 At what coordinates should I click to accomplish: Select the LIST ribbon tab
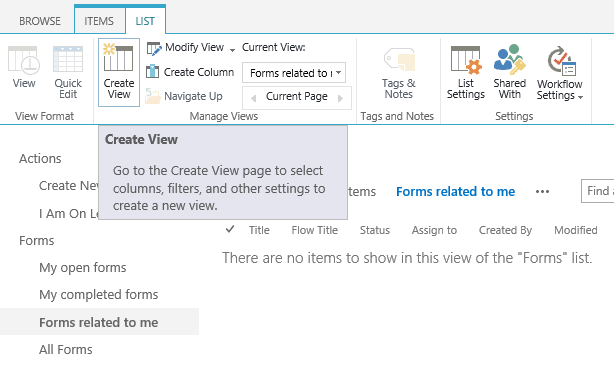(145, 21)
